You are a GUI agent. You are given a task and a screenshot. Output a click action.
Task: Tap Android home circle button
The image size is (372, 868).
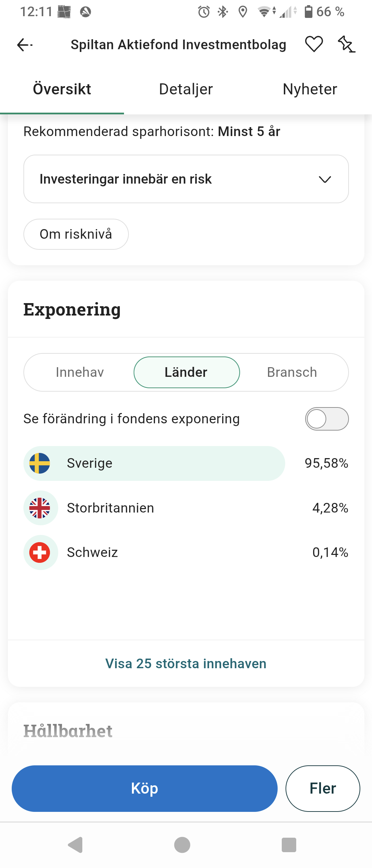(x=182, y=845)
